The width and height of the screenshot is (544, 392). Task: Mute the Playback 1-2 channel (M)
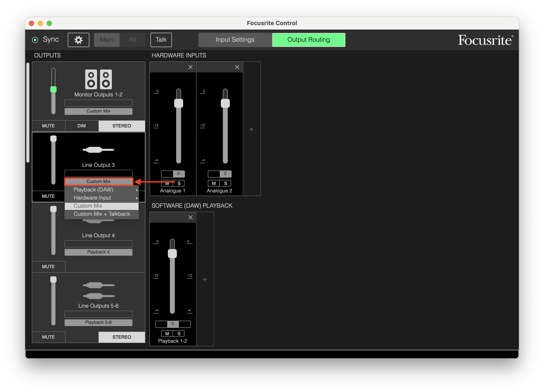pyautogui.click(x=167, y=333)
